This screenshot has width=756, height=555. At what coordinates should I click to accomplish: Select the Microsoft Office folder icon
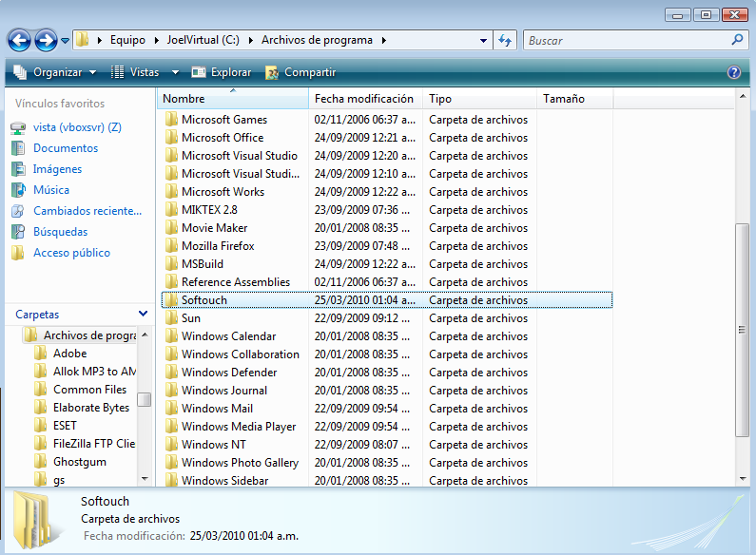coord(171,137)
